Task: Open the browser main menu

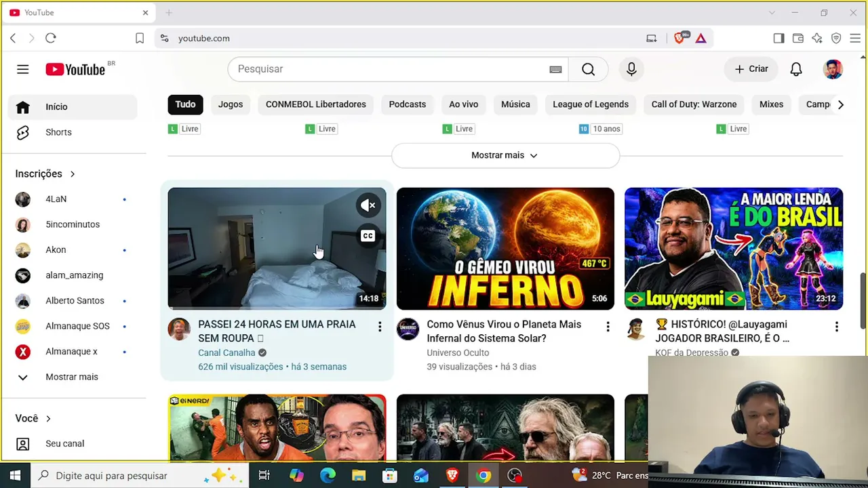Action: [x=855, y=39]
